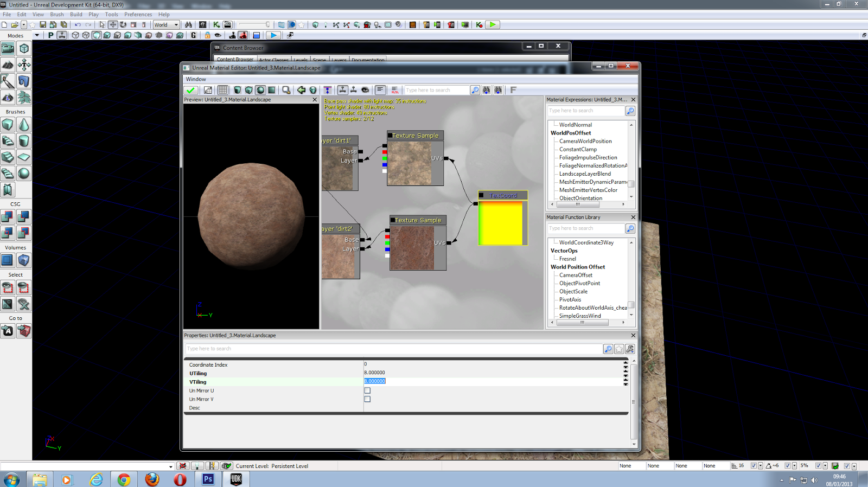
Task: Open the scale snap percentage dropdown
Action: click(x=825, y=466)
